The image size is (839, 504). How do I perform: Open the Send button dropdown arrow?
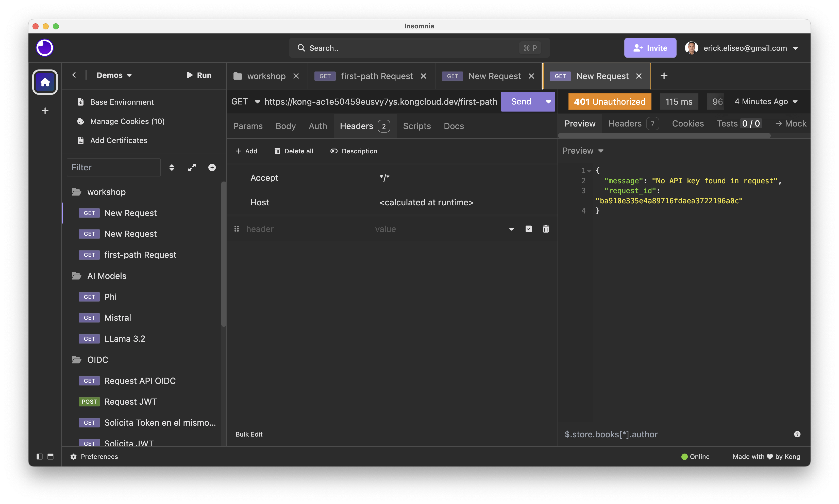click(548, 102)
